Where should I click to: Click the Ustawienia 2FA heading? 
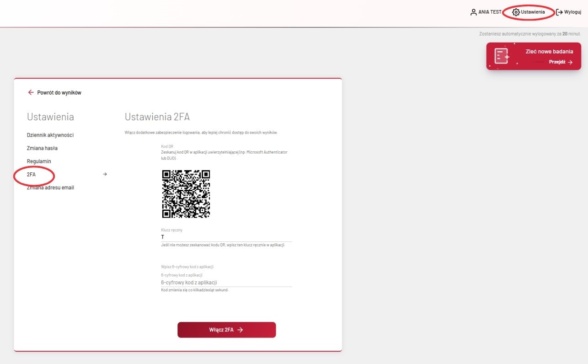[x=157, y=117]
